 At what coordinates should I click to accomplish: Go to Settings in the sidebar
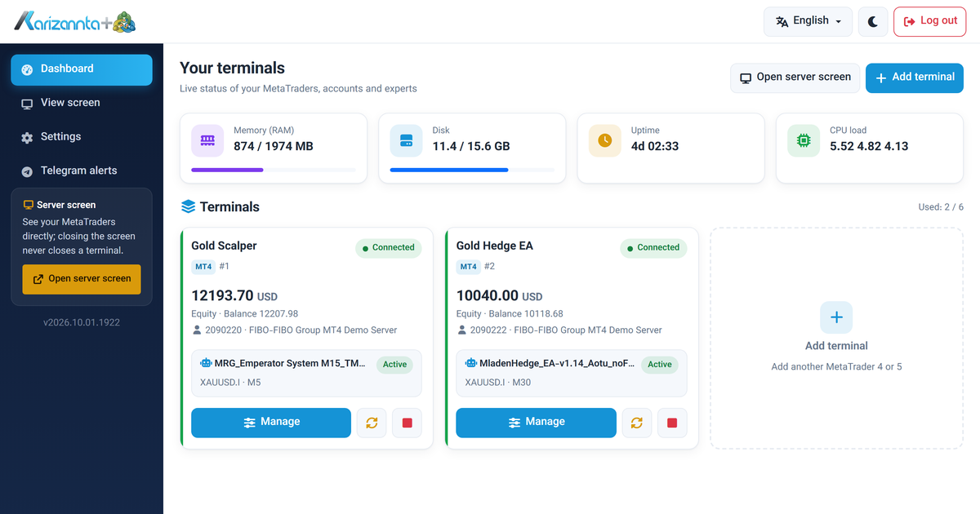tap(82, 137)
